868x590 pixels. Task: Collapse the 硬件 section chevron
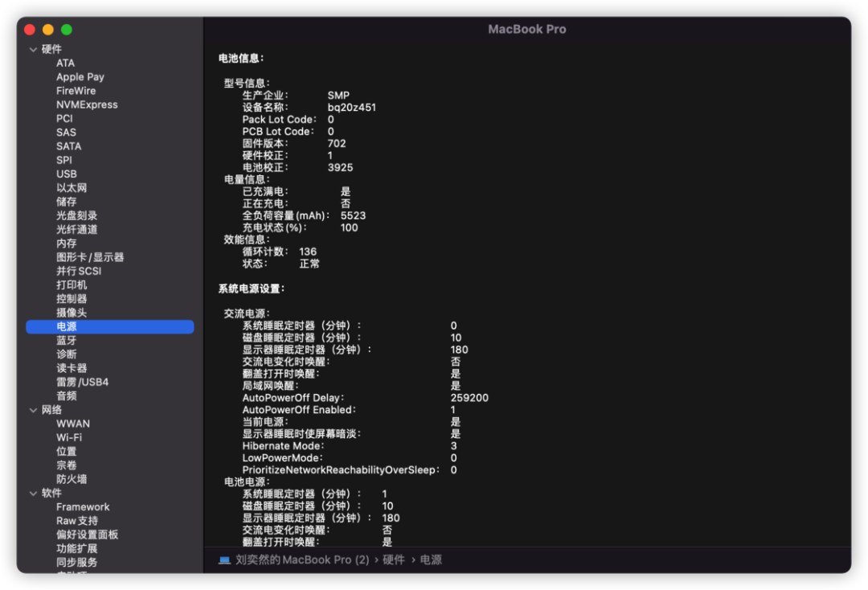pyautogui.click(x=33, y=49)
